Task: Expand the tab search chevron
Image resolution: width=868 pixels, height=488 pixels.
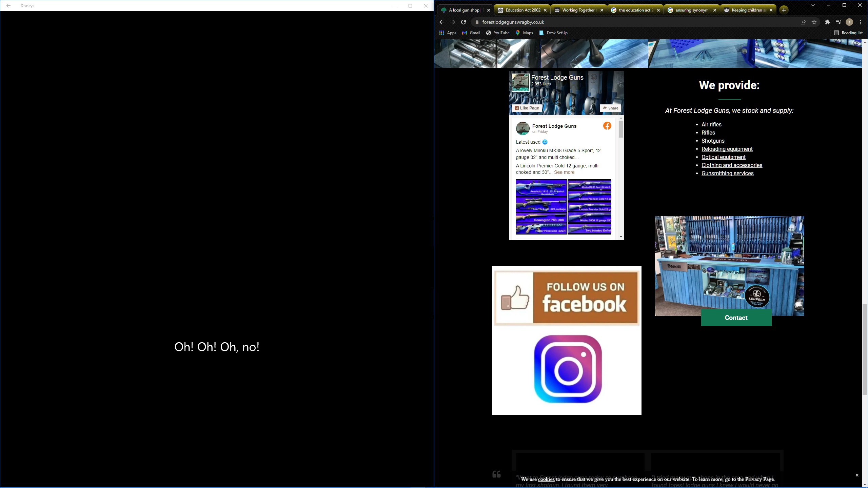Action: [x=813, y=5]
